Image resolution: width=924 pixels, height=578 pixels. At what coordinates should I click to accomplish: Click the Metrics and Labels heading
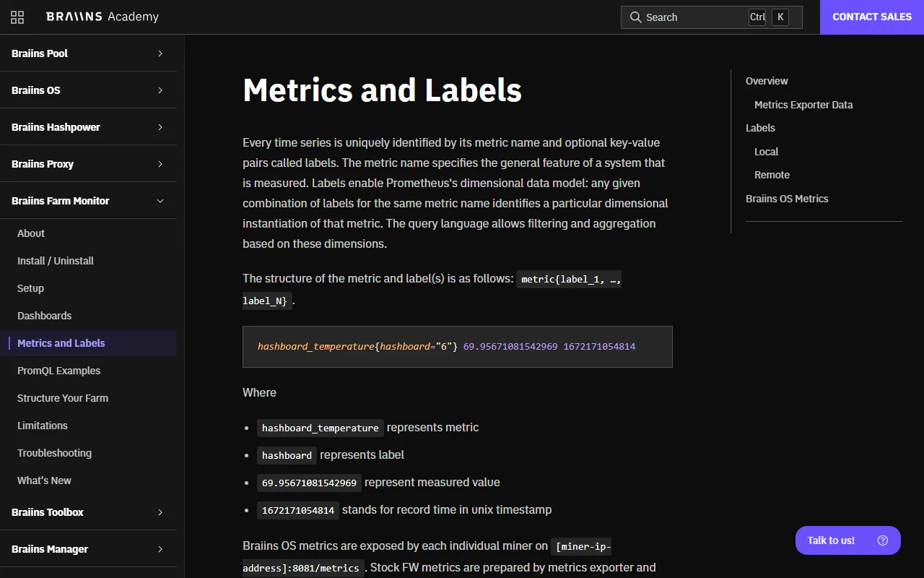(x=383, y=90)
